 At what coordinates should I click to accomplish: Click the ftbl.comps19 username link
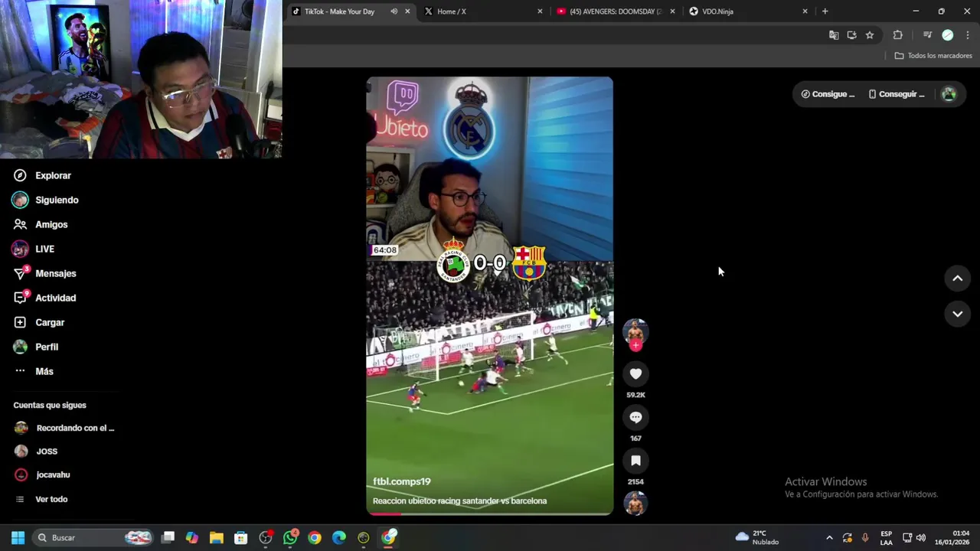tap(402, 481)
